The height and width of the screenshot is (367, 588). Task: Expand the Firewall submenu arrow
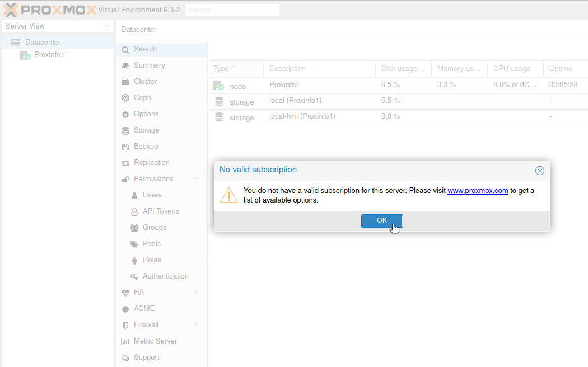click(x=197, y=324)
